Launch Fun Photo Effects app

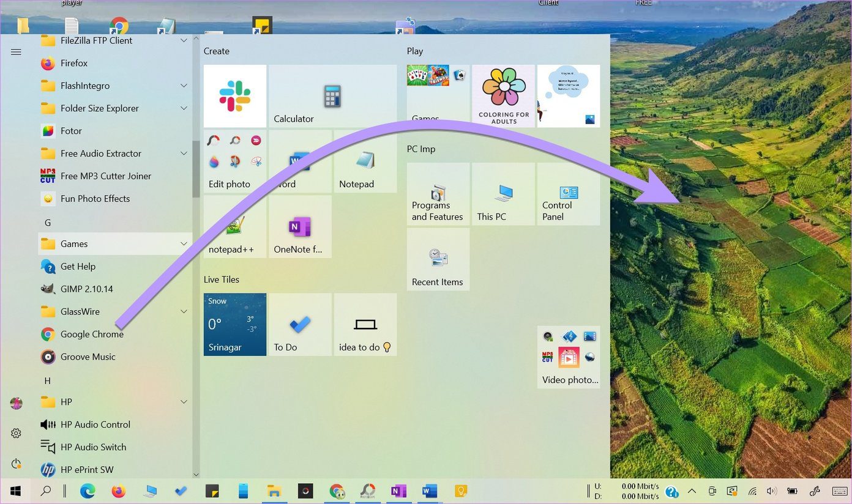[114, 199]
